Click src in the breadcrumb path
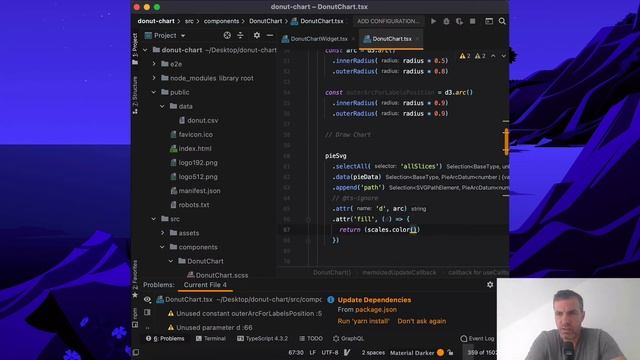 coord(189,21)
